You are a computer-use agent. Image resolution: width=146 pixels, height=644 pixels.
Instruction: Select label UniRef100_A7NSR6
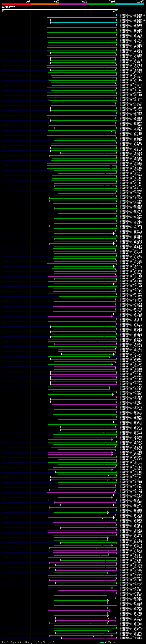pyautogui.click(x=131, y=48)
